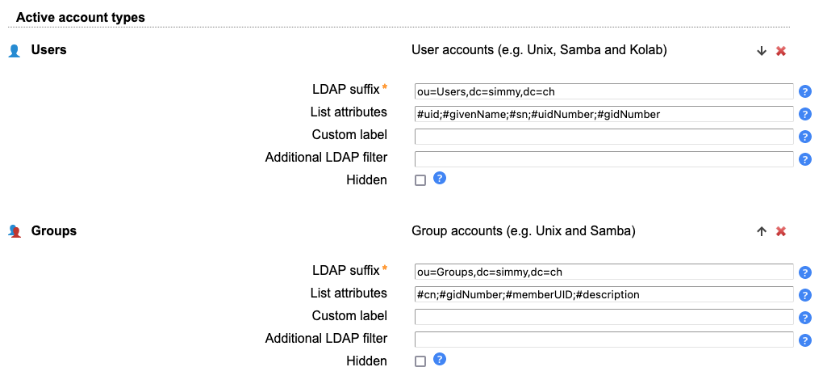827x384 pixels.
Task: Open help for Groups LDAP suffix
Action: click(805, 272)
